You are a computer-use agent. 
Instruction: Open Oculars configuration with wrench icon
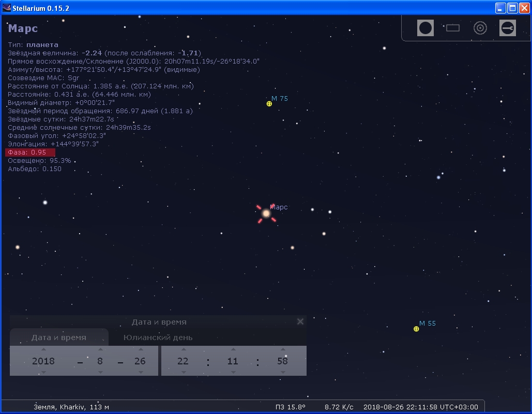tap(508, 28)
